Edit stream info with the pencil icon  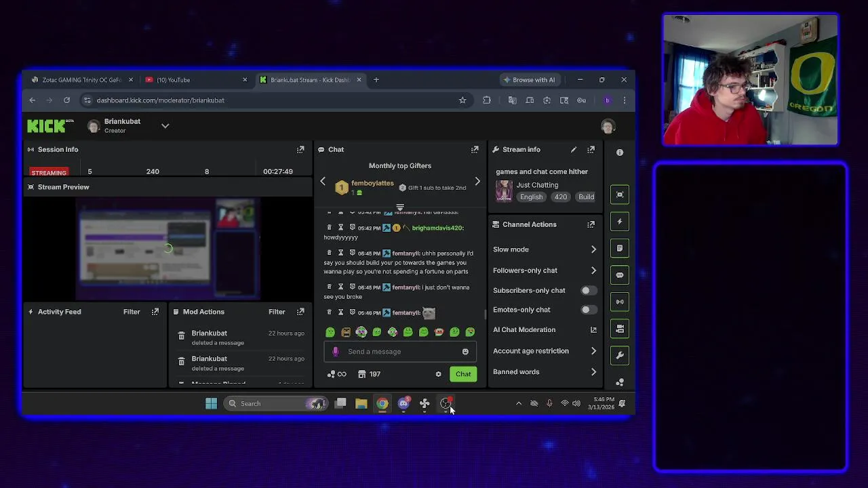click(574, 149)
